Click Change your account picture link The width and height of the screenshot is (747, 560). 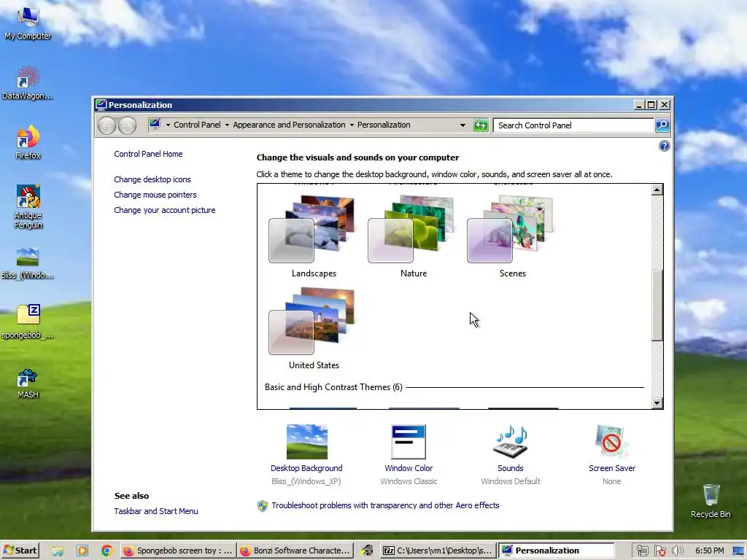coord(164,210)
